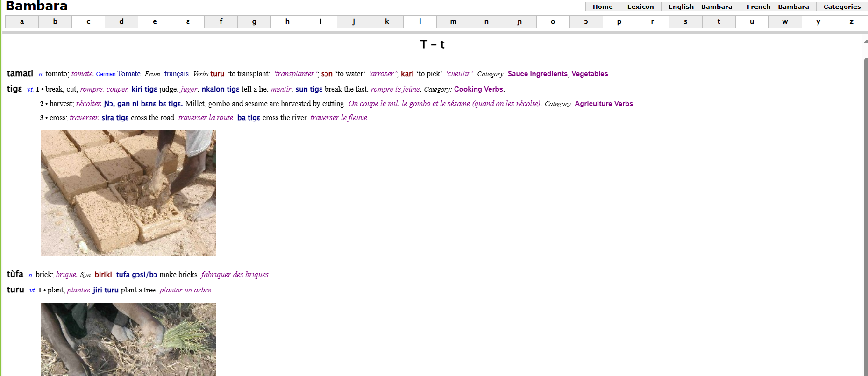The height and width of the screenshot is (376, 868).
Task: Jump to letter y entries
Action: click(818, 21)
